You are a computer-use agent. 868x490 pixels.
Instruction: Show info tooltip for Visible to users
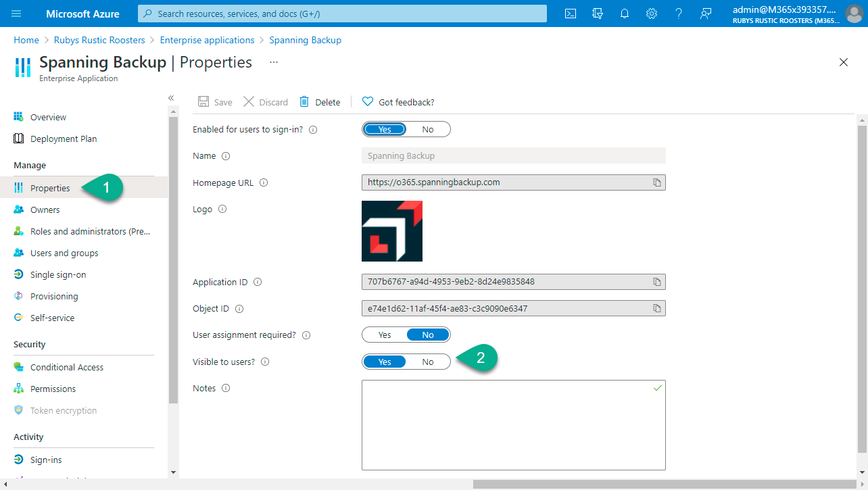(265, 362)
